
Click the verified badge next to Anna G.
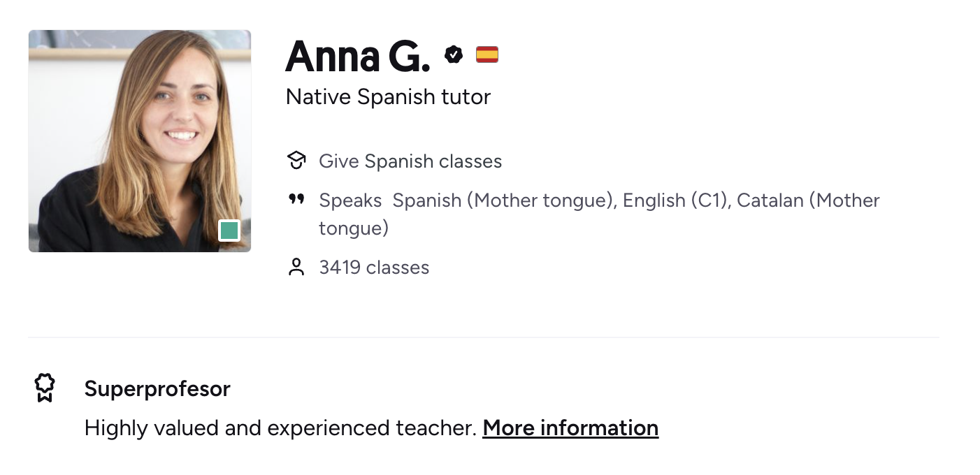(x=454, y=54)
